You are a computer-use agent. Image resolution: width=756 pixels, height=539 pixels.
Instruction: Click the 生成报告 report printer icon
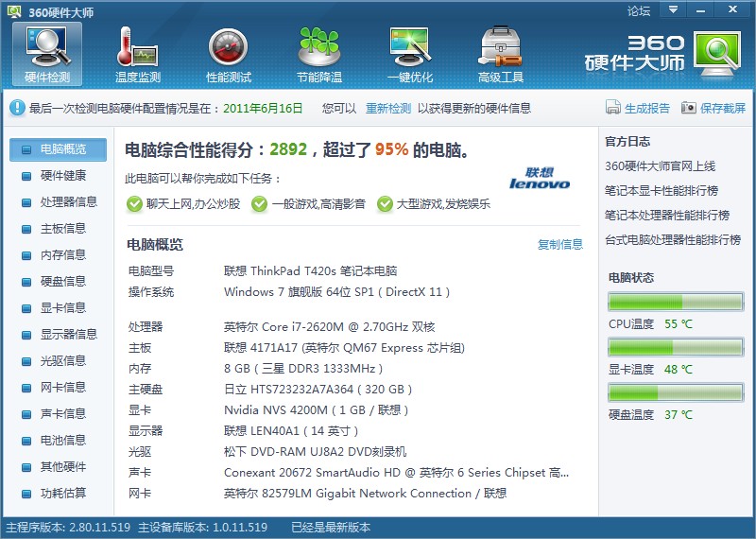tap(612, 107)
